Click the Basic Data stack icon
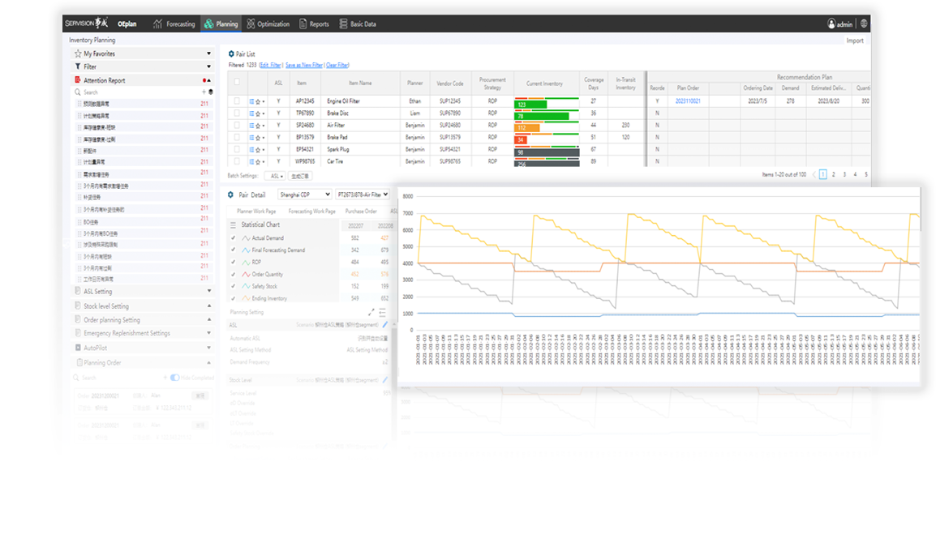 point(343,24)
